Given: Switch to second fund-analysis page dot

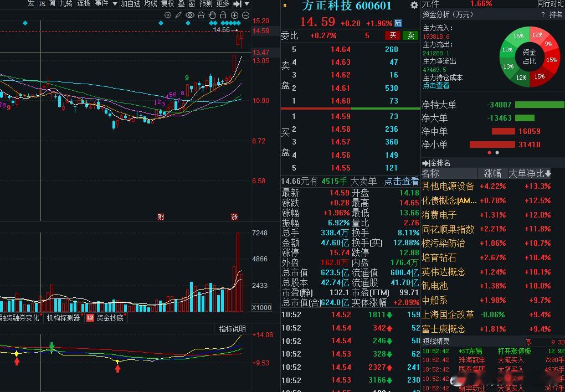Looking at the screenshot, I should [497, 153].
